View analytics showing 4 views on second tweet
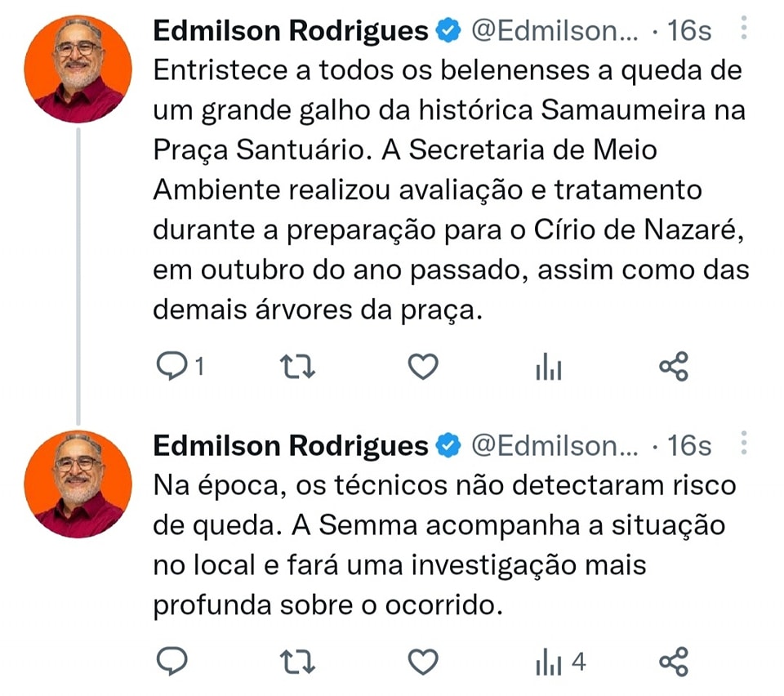784x696 pixels. [x=559, y=662]
